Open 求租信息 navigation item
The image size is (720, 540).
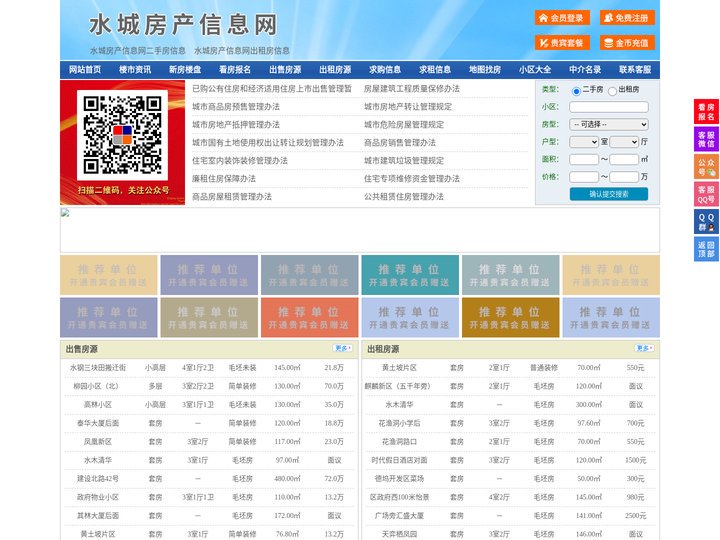435,70
